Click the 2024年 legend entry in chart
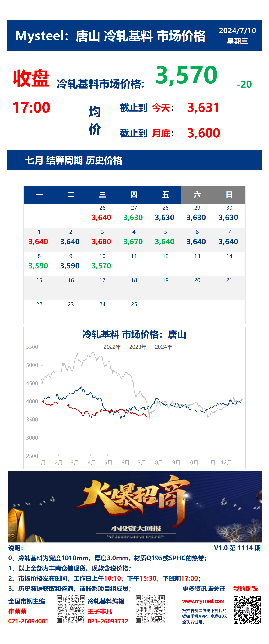Image resolution: width=269 pixels, height=644 pixels. 160,347
